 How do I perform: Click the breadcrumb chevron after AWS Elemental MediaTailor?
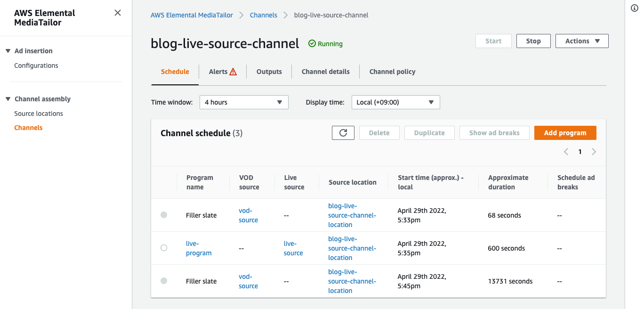tap(241, 15)
